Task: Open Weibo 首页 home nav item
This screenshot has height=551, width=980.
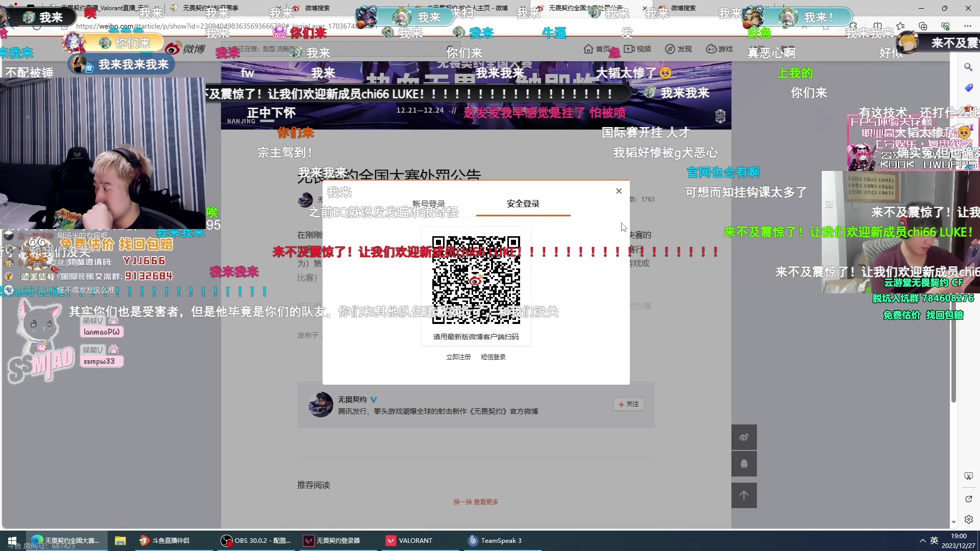Action: [x=597, y=49]
